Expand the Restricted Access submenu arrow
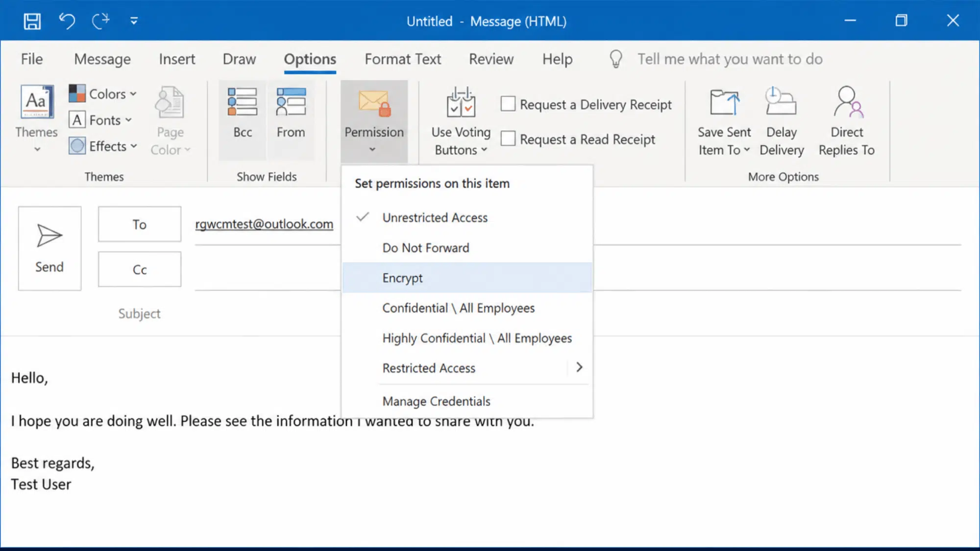Screen dimensions: 980x551 (x=579, y=367)
